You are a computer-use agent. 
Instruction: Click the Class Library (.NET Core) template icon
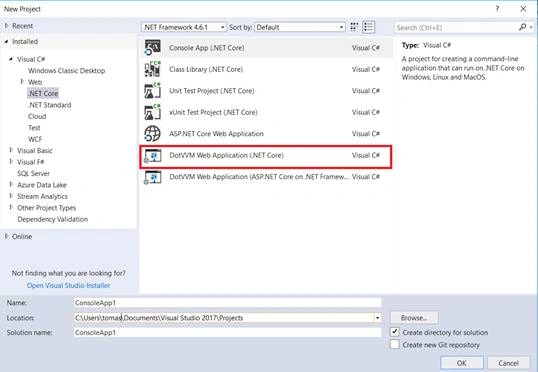point(152,69)
